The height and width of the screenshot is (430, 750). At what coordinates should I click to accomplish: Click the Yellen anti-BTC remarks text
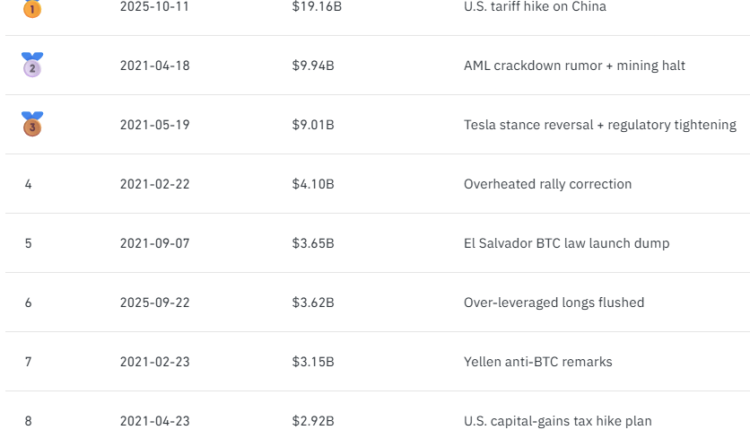pyautogui.click(x=537, y=361)
